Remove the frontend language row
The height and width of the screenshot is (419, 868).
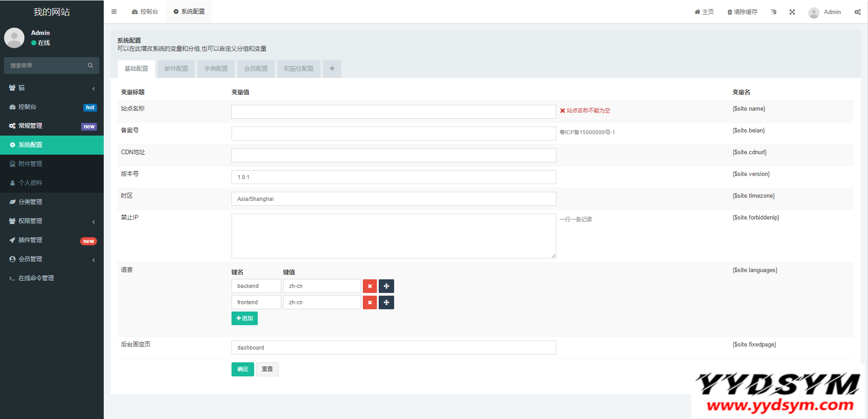pyautogui.click(x=370, y=302)
